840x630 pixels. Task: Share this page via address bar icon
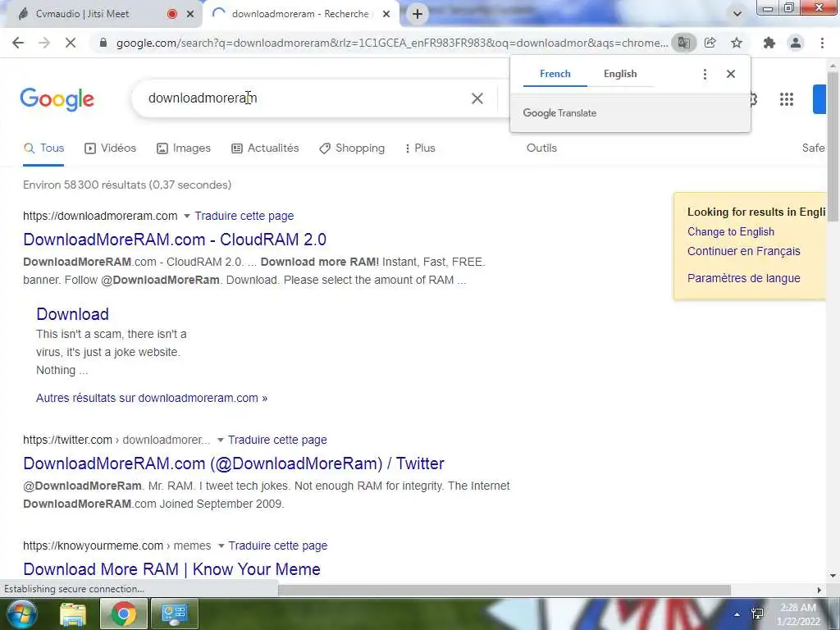710,43
